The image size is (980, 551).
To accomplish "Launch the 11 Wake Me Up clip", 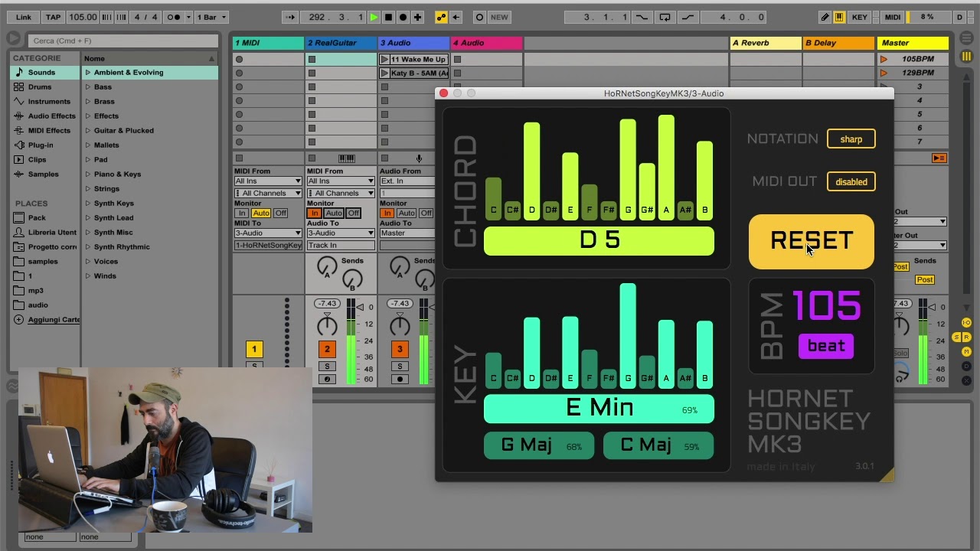I will click(x=384, y=59).
